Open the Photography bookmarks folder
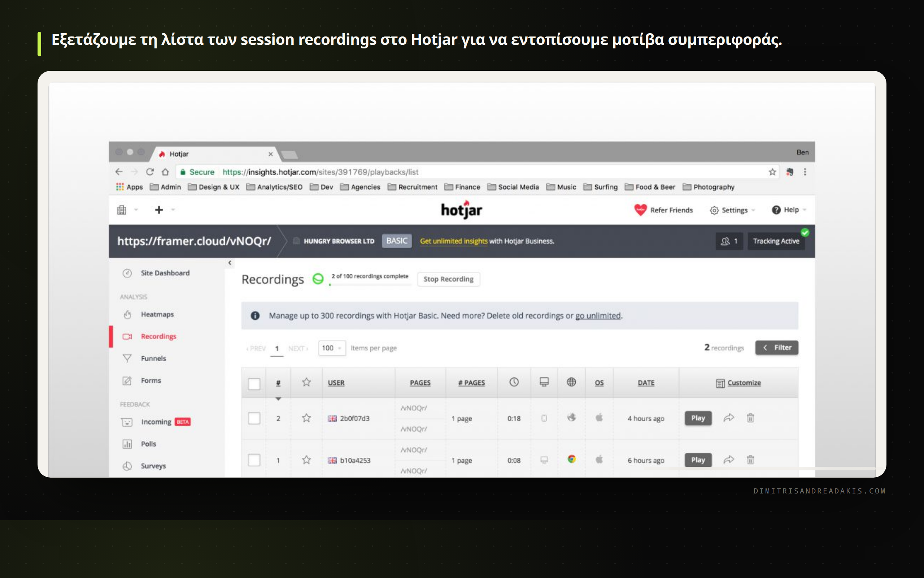Screen dimensions: 924x578 click(709, 187)
